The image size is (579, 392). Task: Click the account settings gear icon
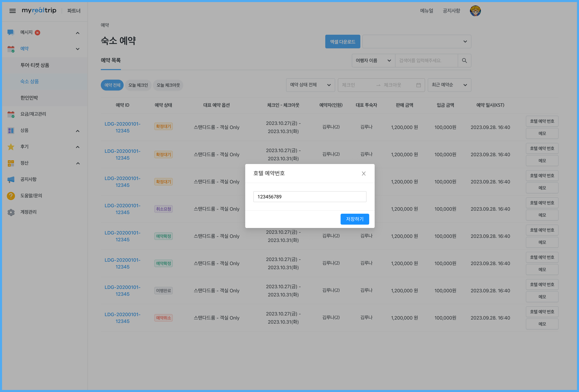tap(11, 212)
